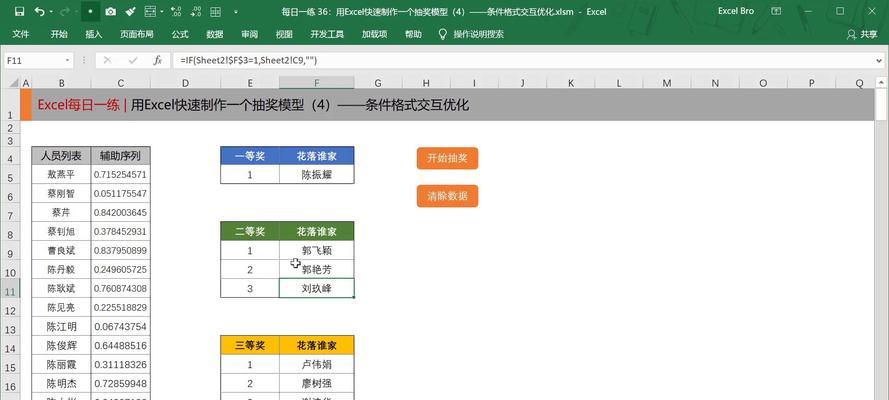Click into the formula bar text
The image size is (889, 400).
[x=522, y=60]
